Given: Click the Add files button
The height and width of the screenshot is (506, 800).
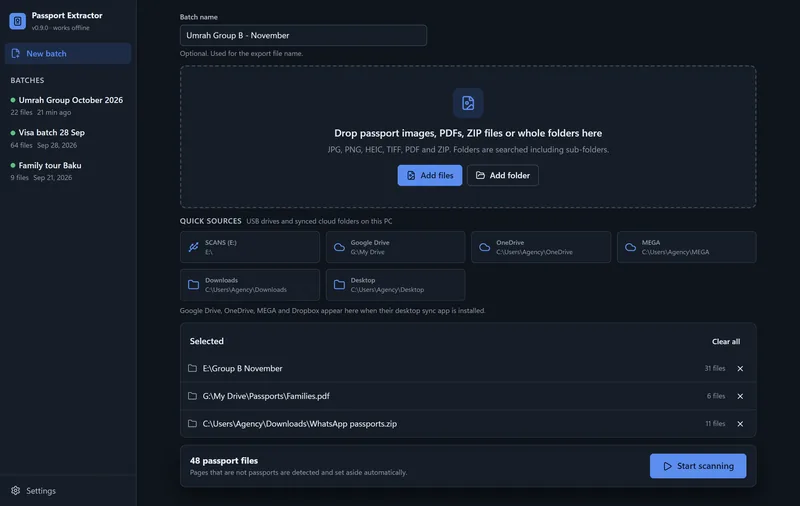Looking at the screenshot, I should tap(430, 175).
